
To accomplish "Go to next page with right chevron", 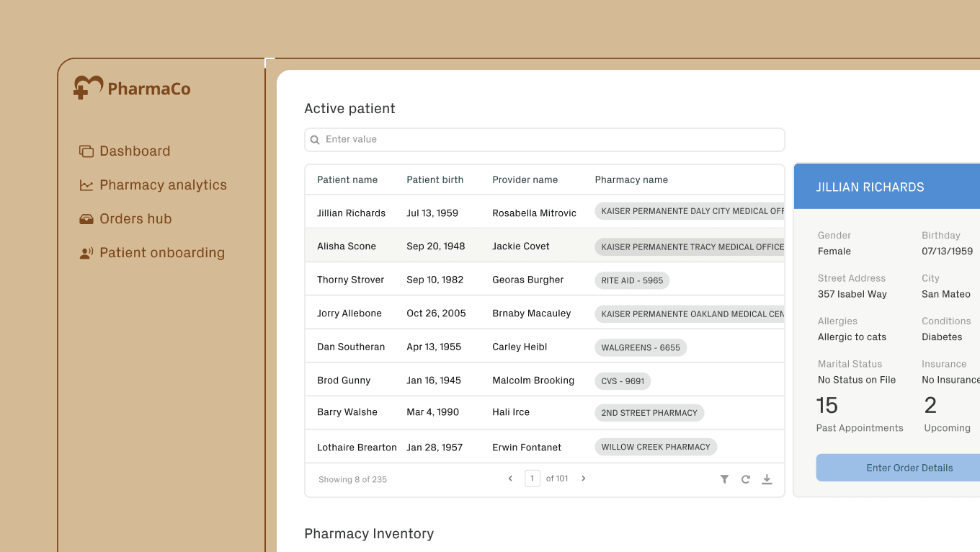I will pyautogui.click(x=583, y=478).
